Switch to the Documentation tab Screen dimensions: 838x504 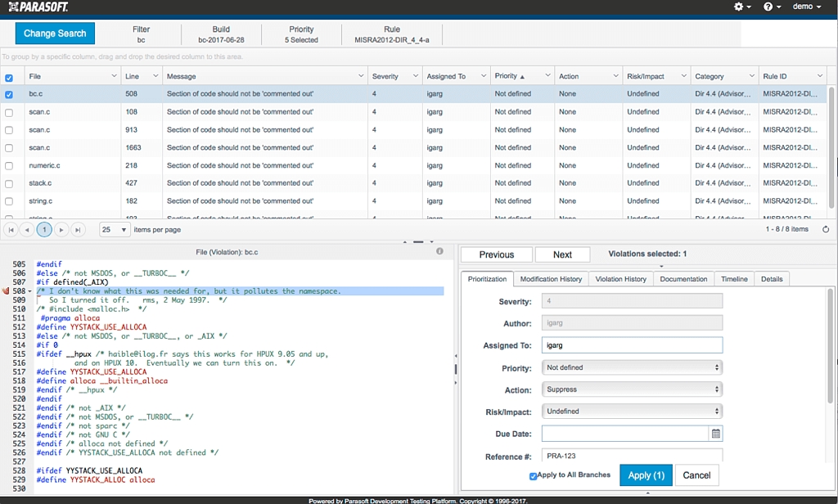click(x=683, y=279)
